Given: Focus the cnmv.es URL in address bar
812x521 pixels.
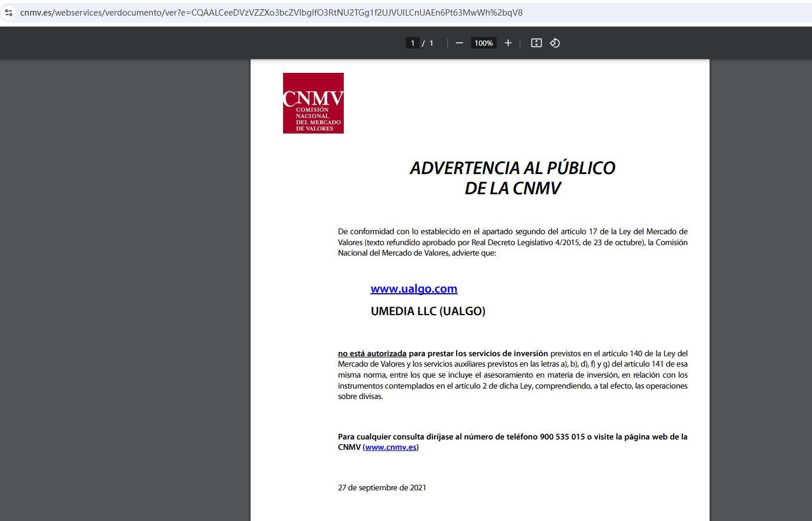Looking at the screenshot, I should click(x=271, y=12).
